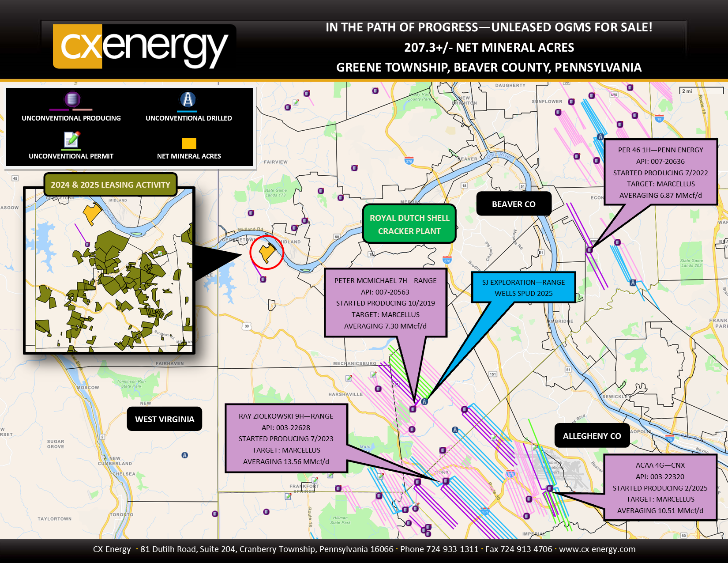The image size is (728, 563).
Task: Click the Unconventional Permit legend icon
Action: point(71,139)
